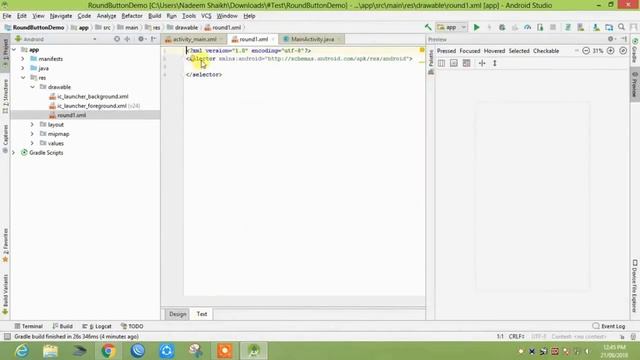Open the Refactor menu

(132, 16)
